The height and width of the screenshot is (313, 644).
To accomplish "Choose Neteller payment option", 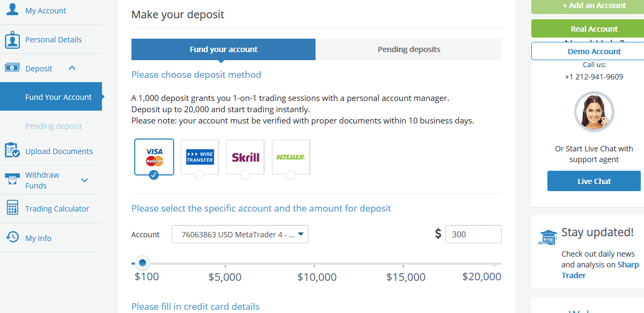I will [x=291, y=157].
